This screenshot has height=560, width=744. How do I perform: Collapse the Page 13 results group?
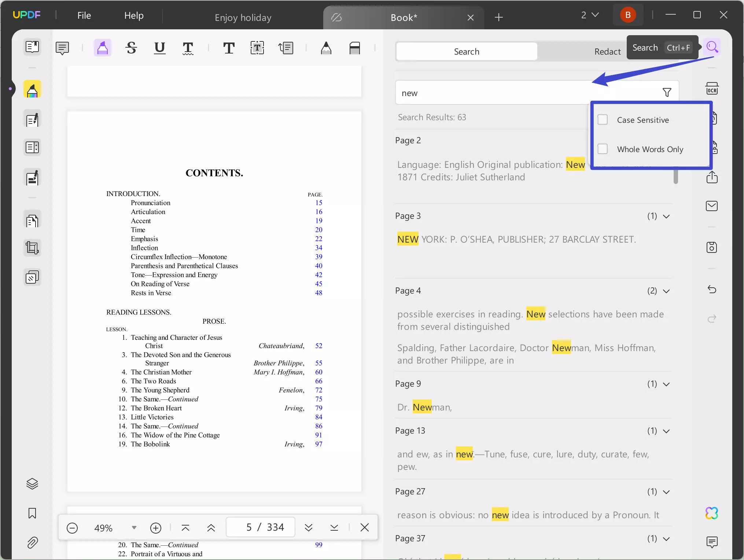click(666, 431)
